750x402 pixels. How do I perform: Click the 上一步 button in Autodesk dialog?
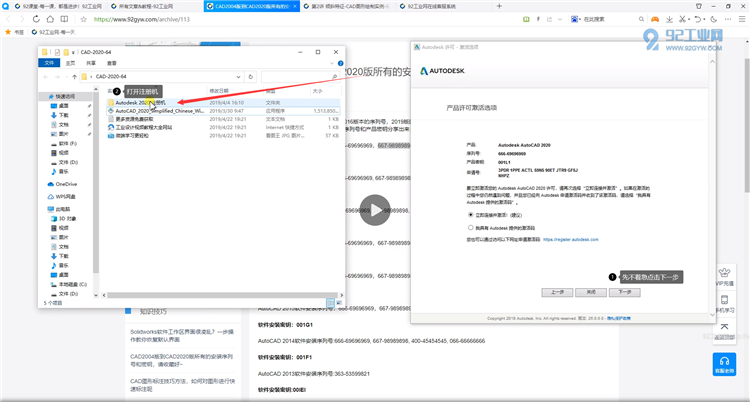click(557, 292)
